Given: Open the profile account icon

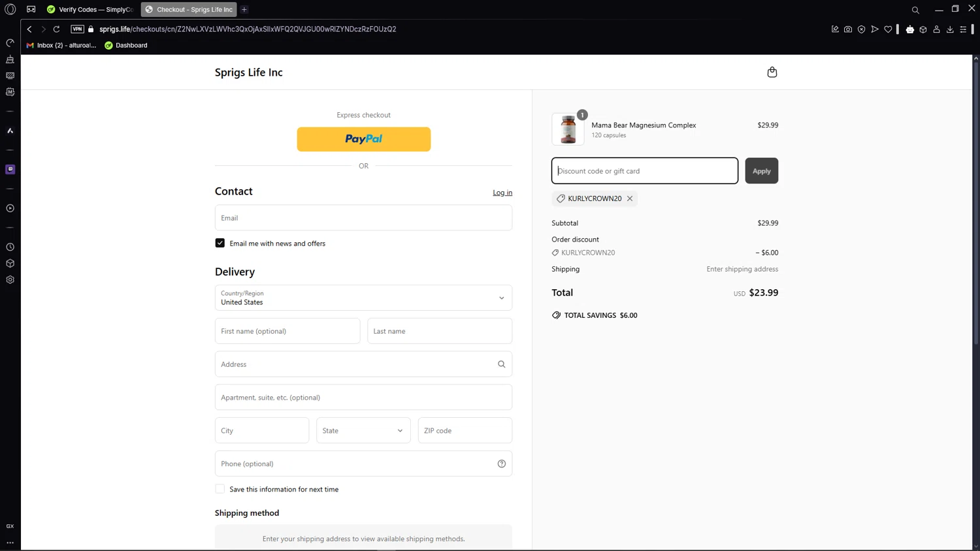Looking at the screenshot, I should click(937, 29).
